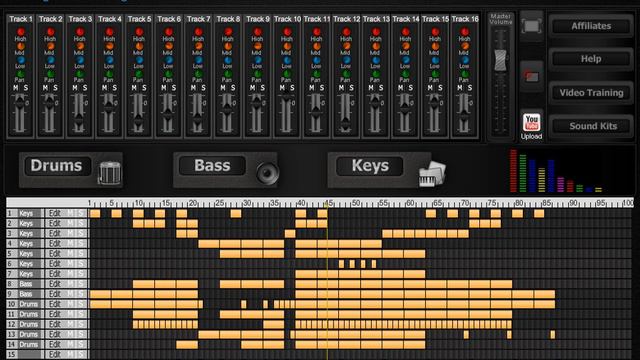This screenshot has height=360, width=640.
Task: Open Sound Kits
Action: tap(591, 126)
